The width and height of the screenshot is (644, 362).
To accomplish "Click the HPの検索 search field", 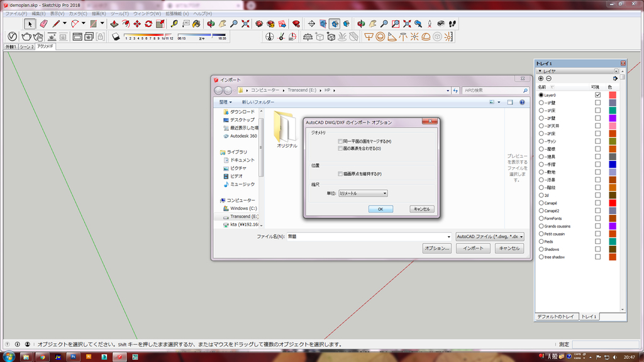I will (x=496, y=90).
